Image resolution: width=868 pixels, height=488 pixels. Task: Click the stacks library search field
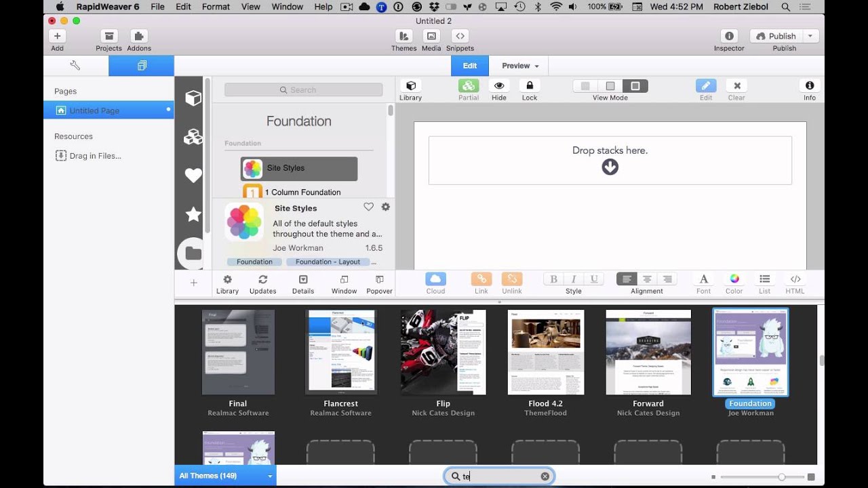[x=303, y=89]
